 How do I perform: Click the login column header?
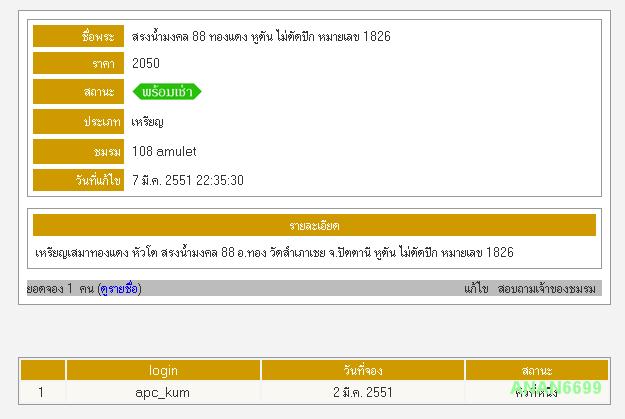(x=163, y=370)
